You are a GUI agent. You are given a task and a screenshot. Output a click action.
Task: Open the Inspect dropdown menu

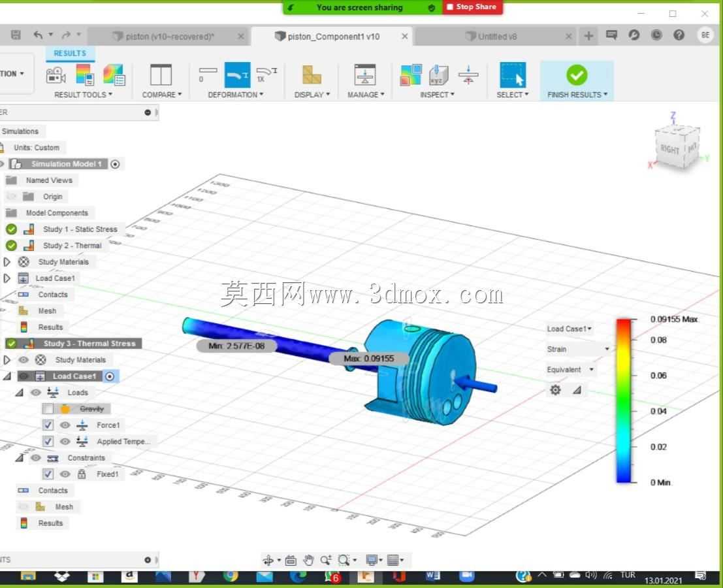coord(437,95)
